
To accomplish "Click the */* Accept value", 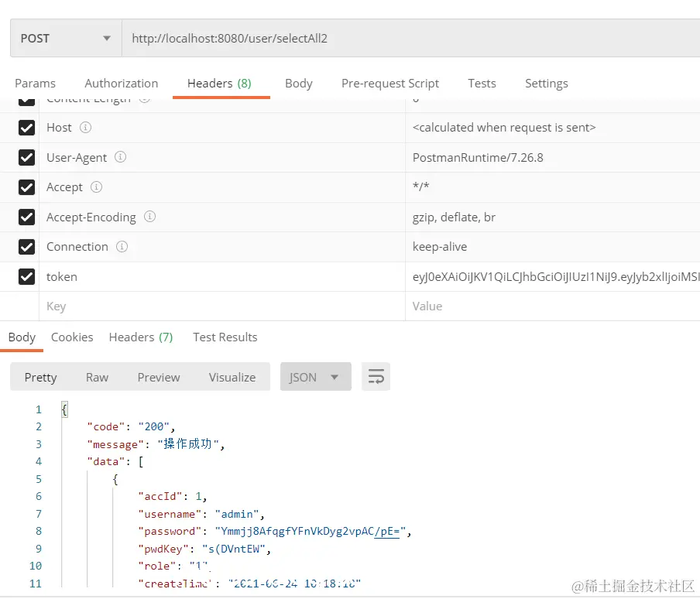I will [x=420, y=187].
